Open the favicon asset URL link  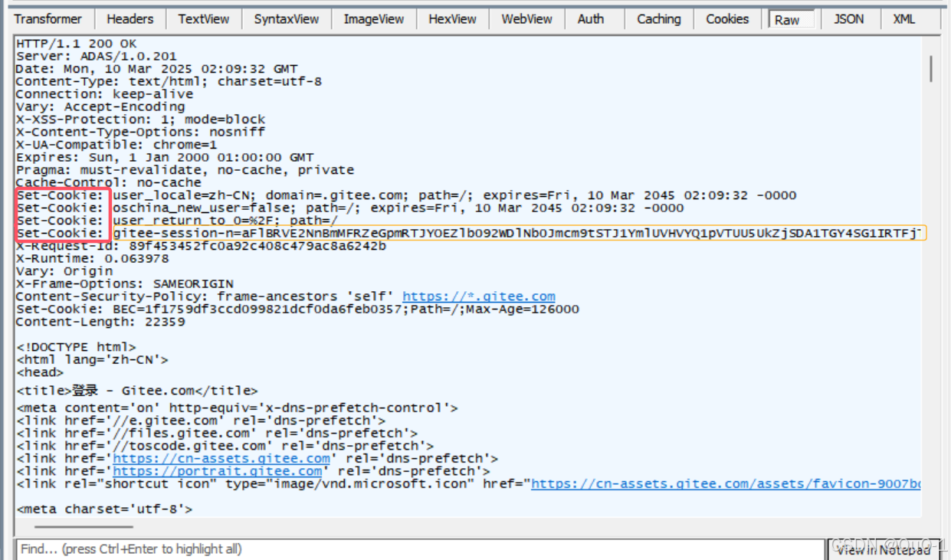(x=726, y=484)
